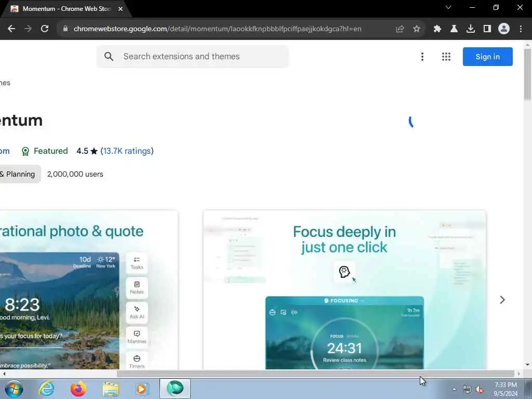Open the tab search dropdown arrow
The width and height of the screenshot is (532, 399).
pyautogui.click(x=448, y=7)
